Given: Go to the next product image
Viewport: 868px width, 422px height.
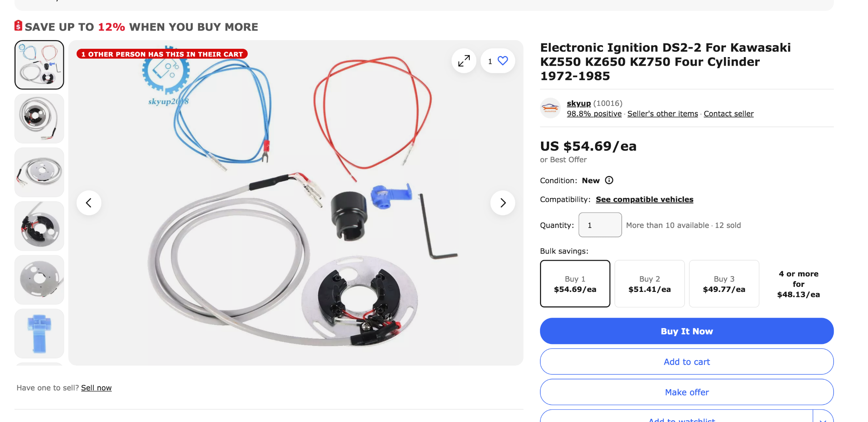Looking at the screenshot, I should click(x=503, y=203).
